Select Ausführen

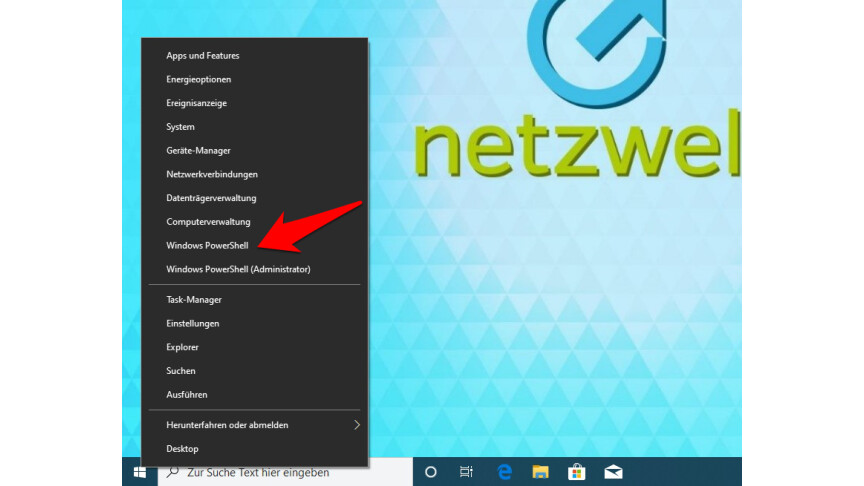click(255, 395)
